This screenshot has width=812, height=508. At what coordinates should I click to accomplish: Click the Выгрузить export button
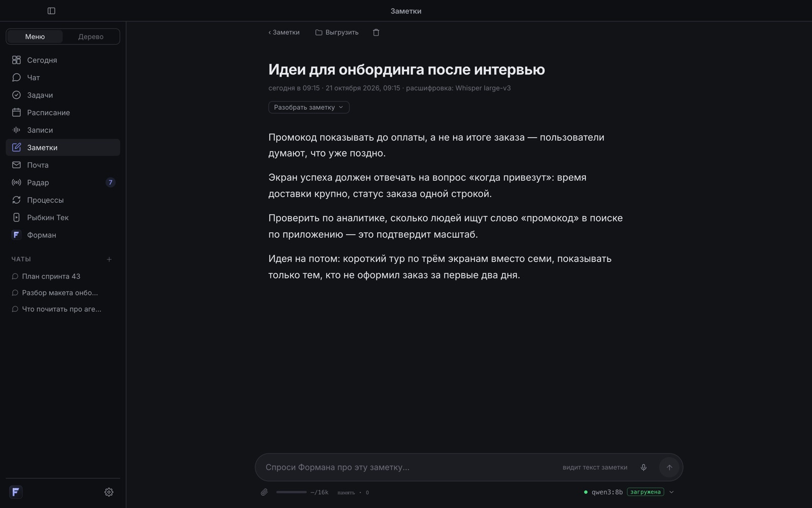(x=337, y=32)
